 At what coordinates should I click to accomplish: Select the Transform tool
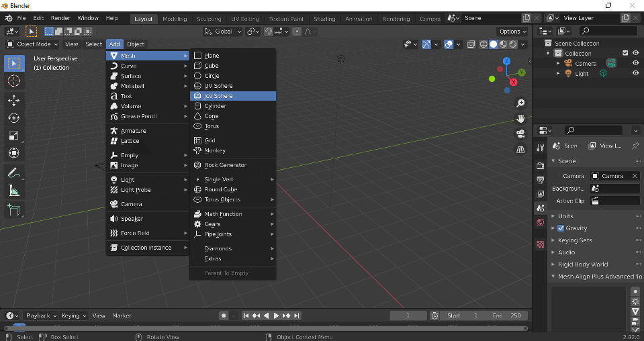pyautogui.click(x=14, y=153)
